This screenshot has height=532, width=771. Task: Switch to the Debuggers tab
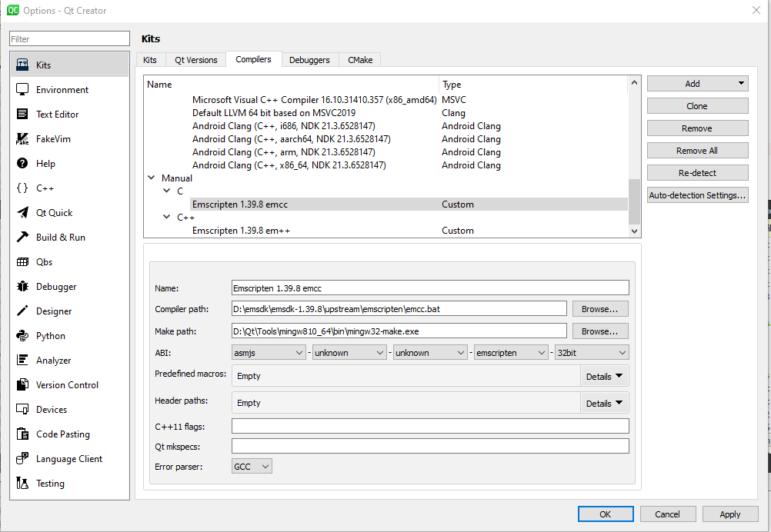309,59
